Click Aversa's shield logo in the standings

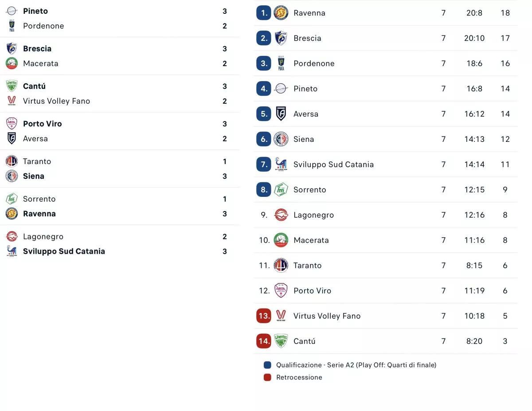tap(281, 114)
